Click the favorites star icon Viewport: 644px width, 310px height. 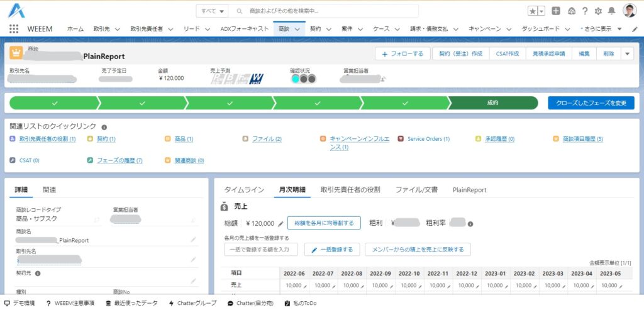coord(533,11)
